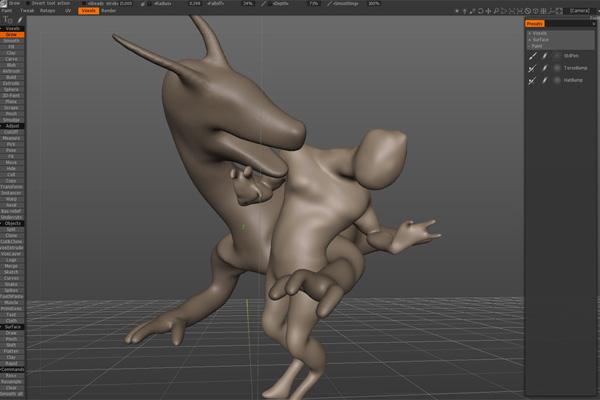Viewport: 600px width, 400px height.
Task: Collapse the Commands tool group header
Action: pyautogui.click(x=12, y=370)
